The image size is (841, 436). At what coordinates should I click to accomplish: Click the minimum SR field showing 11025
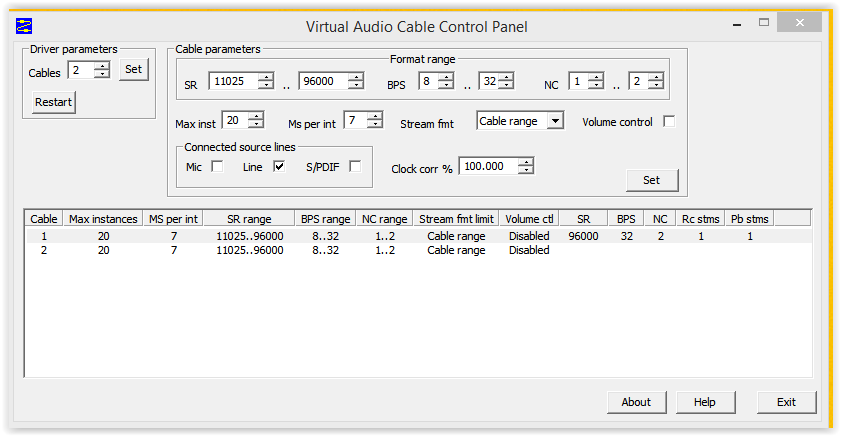(x=234, y=82)
